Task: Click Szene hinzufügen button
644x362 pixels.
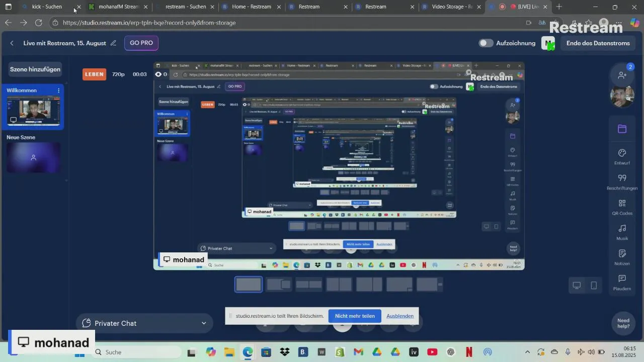Action: [35, 69]
